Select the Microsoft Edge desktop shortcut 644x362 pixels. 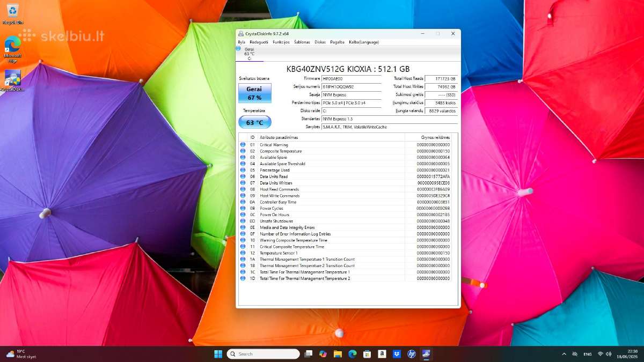click(x=12, y=49)
